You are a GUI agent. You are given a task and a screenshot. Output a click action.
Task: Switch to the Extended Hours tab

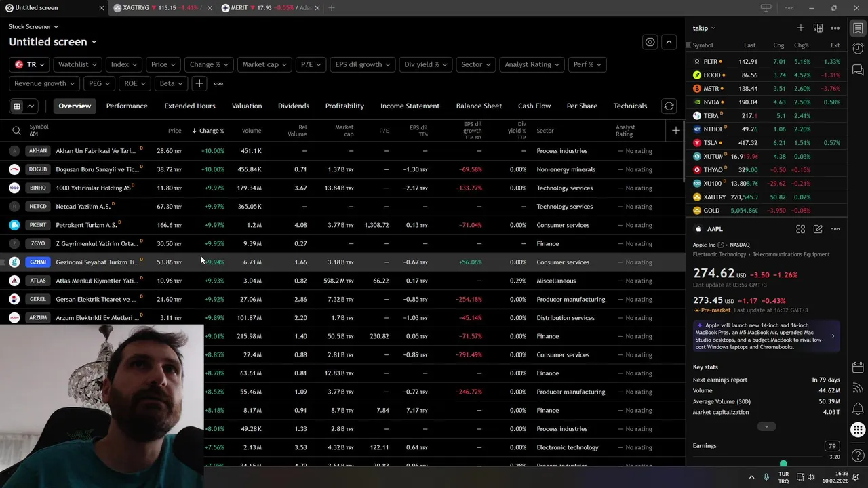tap(190, 106)
